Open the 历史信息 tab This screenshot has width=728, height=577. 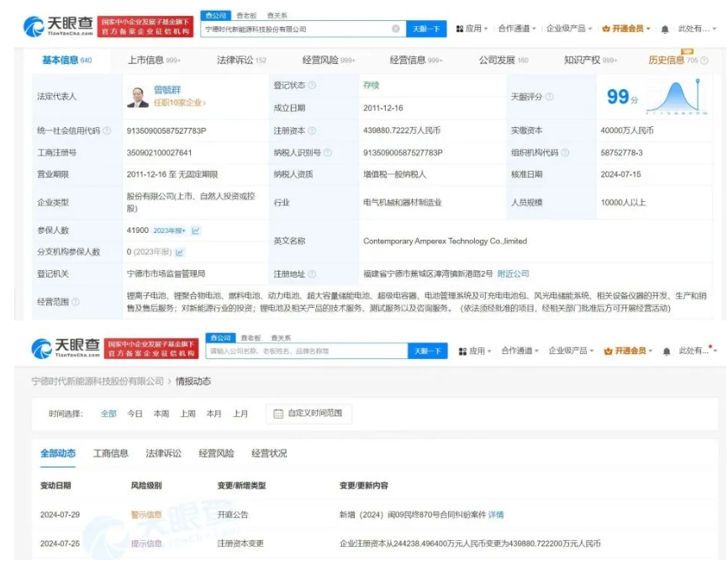[673, 60]
